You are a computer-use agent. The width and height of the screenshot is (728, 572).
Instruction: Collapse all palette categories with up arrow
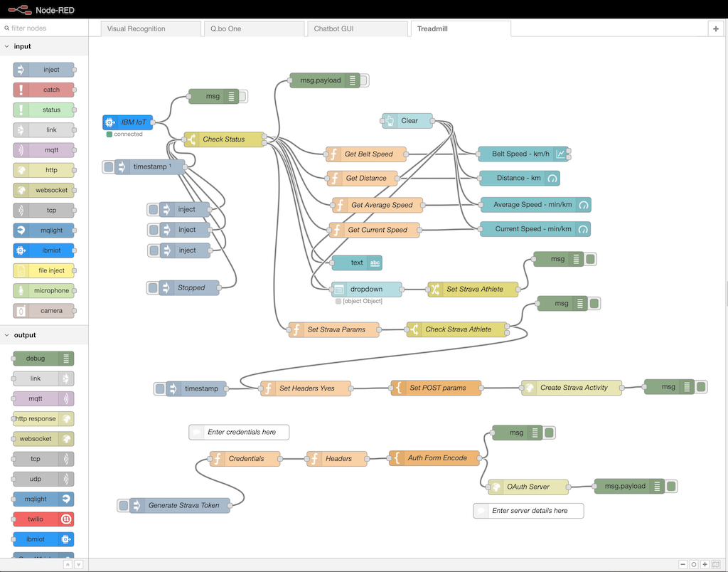click(68, 564)
